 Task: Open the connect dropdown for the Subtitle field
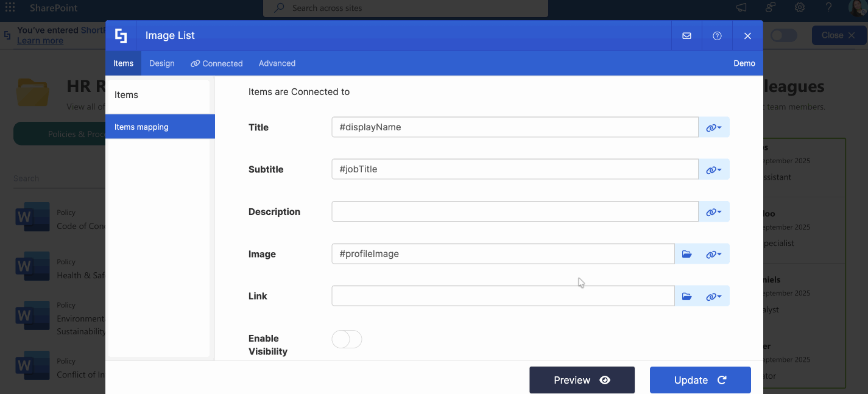tap(713, 169)
